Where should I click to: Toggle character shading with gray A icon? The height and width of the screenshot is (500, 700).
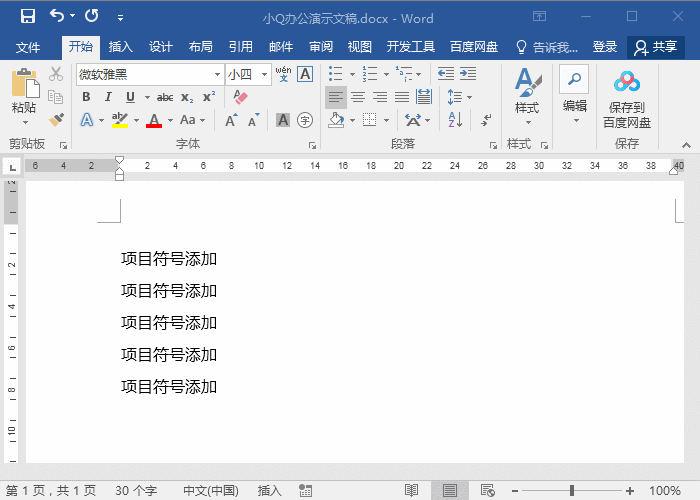(283, 120)
